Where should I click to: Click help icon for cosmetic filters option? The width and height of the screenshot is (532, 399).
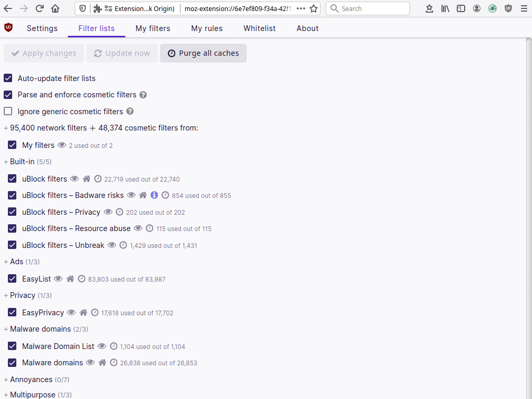143,95
